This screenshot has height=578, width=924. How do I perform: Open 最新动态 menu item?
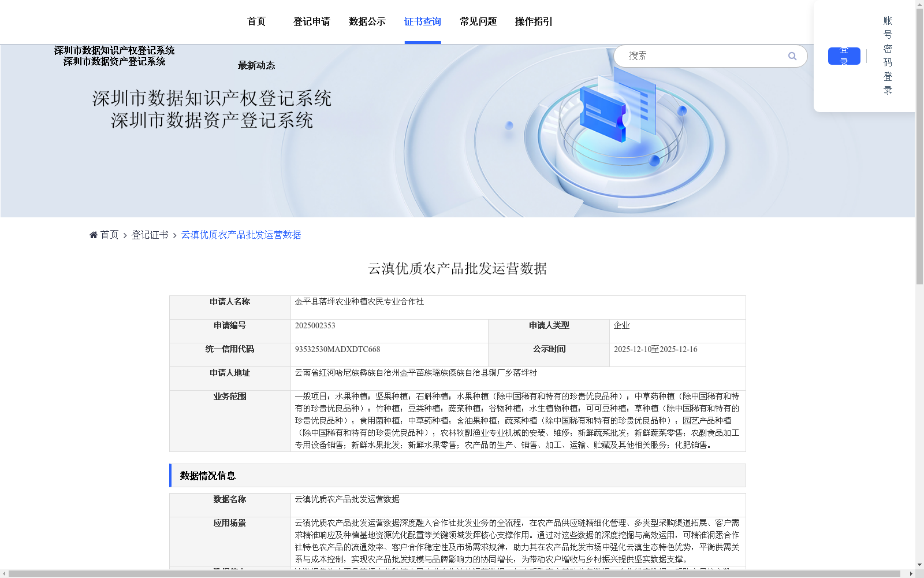[256, 65]
